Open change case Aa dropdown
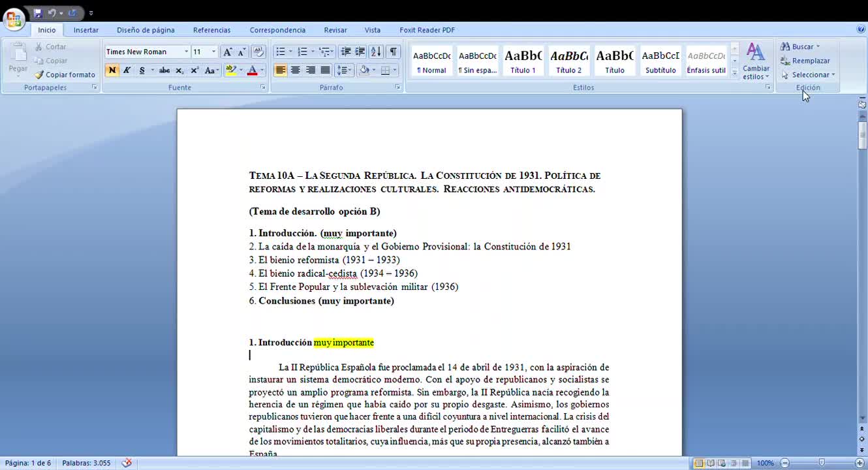This screenshot has height=470, width=868. (x=211, y=70)
